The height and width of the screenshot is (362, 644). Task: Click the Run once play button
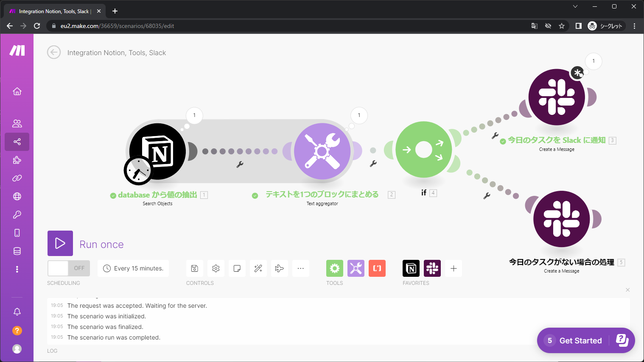(60, 243)
